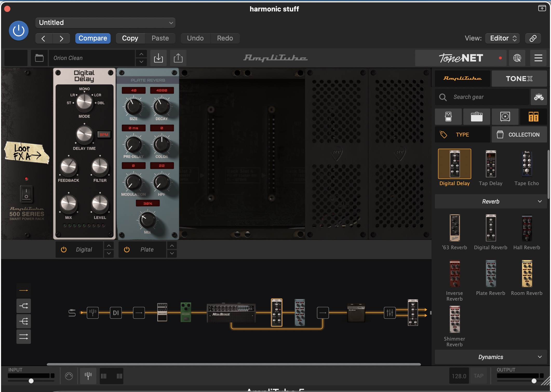
Task: Click the Mesa Boogie amp in signal chain
Action: point(231,313)
